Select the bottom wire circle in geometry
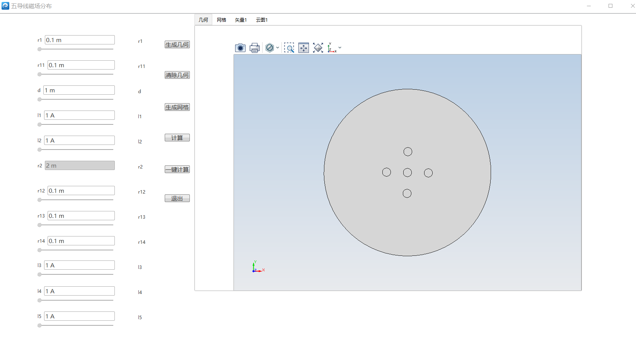This screenshot has height=364, width=636. pyautogui.click(x=407, y=193)
